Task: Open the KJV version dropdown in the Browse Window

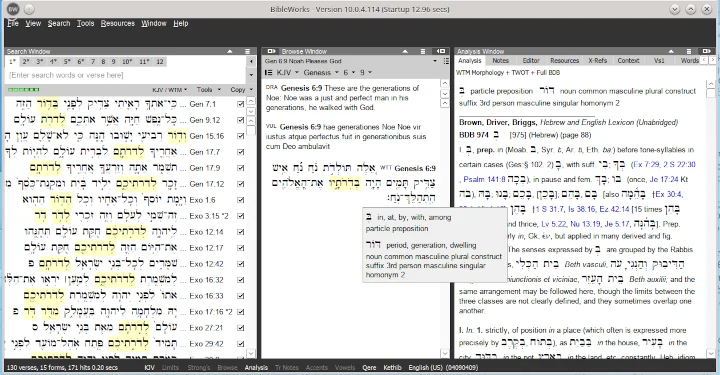Action: [x=287, y=73]
